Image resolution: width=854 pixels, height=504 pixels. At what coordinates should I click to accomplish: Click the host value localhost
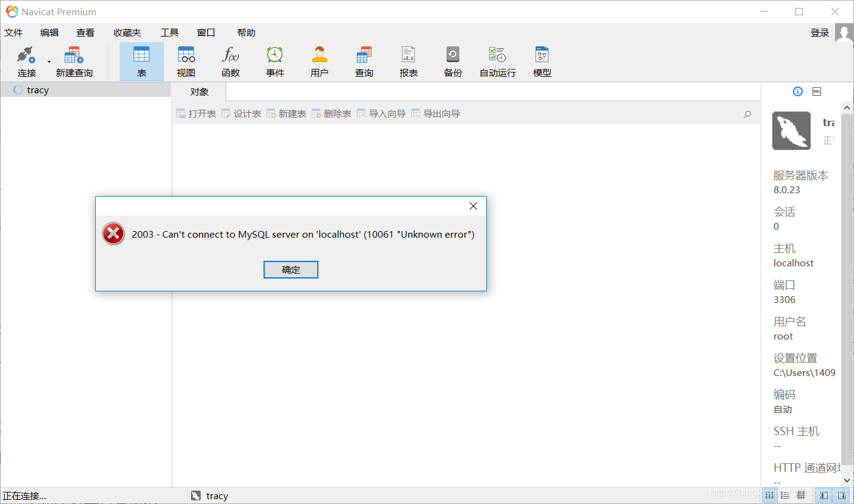pos(794,263)
